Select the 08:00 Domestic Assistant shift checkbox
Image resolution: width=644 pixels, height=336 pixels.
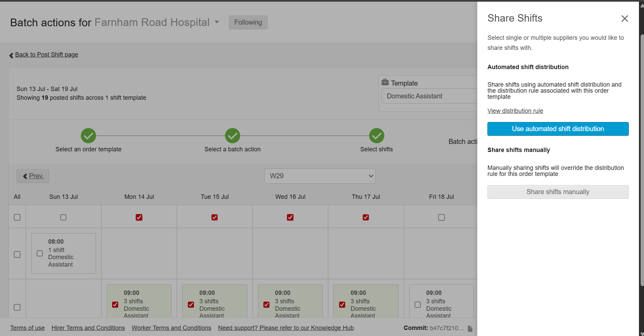click(40, 253)
